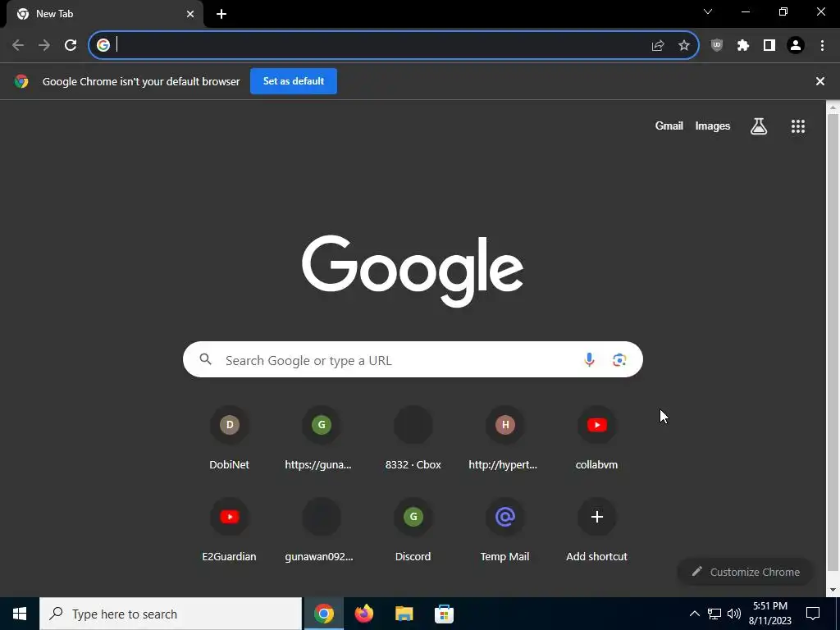This screenshot has width=840, height=630.
Task: Select the New Tab tab
Action: click(x=104, y=15)
